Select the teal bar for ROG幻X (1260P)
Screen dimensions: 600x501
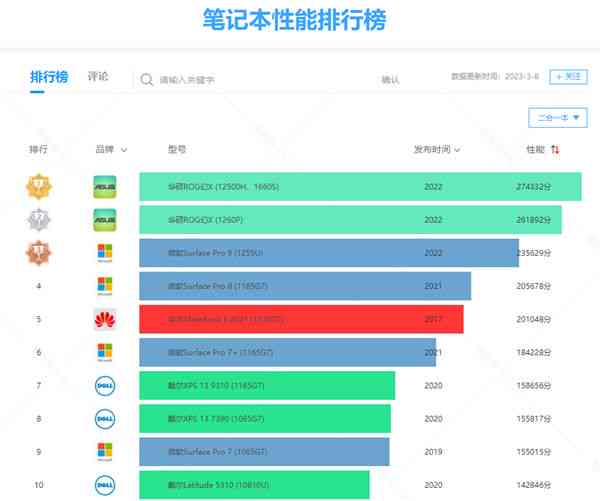pos(351,220)
